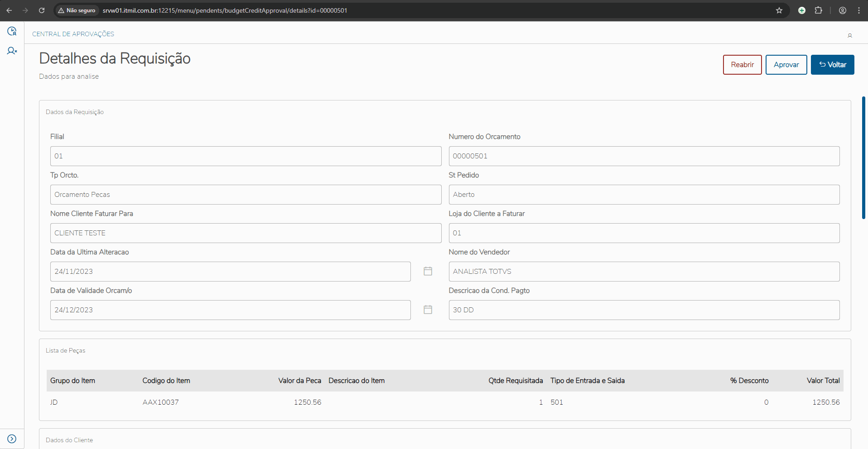Select the Nome Cliente Faturar Para field
The image size is (868, 449).
click(x=246, y=233)
